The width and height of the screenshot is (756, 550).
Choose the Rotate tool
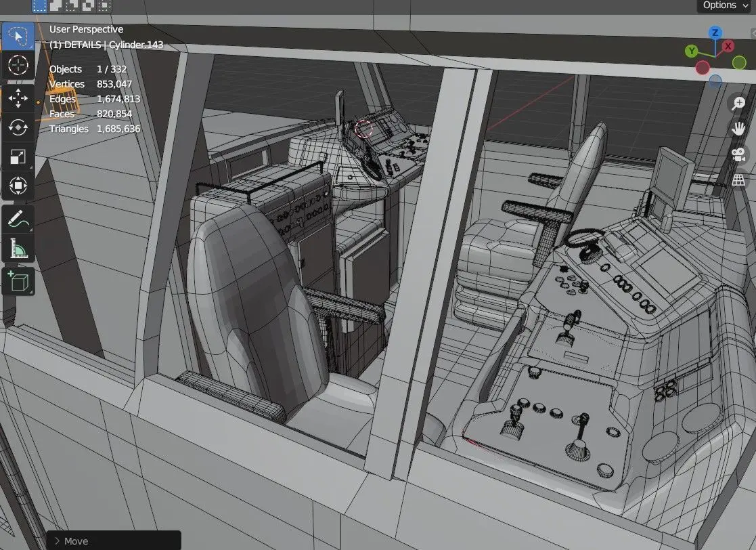click(x=18, y=127)
